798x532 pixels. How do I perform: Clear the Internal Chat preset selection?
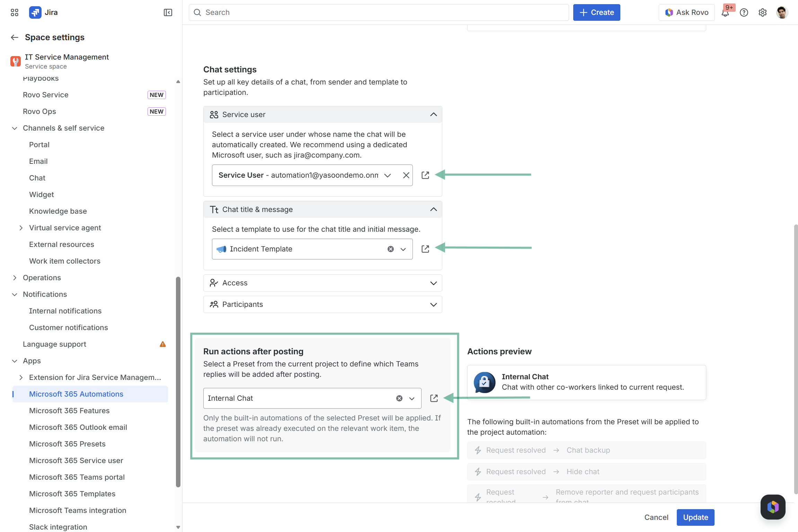click(x=399, y=398)
